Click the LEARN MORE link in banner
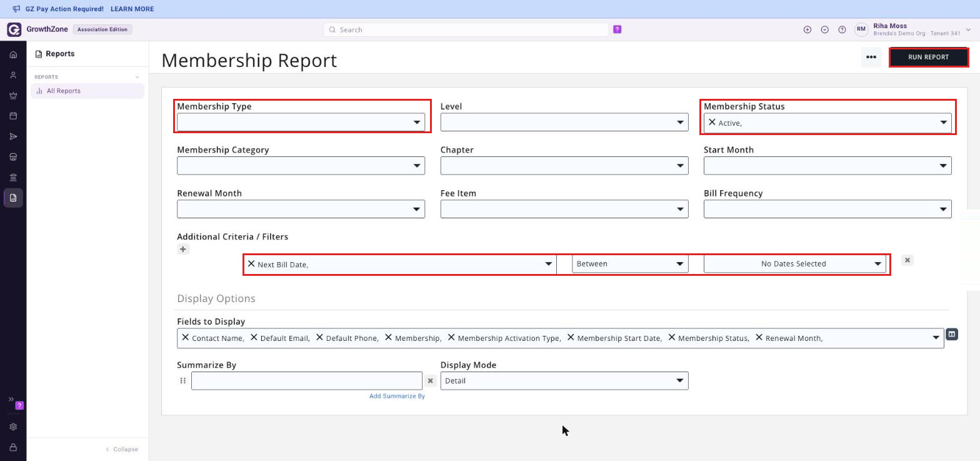Image resolution: width=980 pixels, height=461 pixels. coord(132,9)
